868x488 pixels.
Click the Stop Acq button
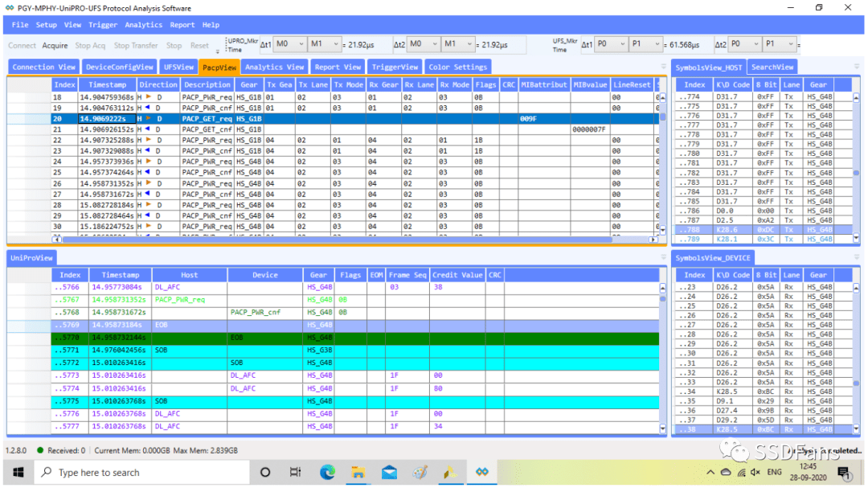pos(90,45)
